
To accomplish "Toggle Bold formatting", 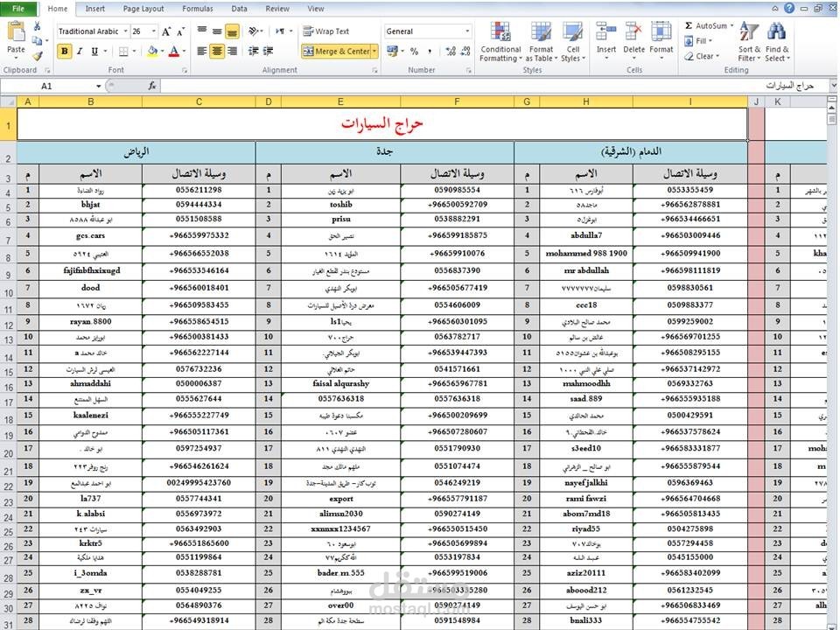I will click(x=65, y=52).
